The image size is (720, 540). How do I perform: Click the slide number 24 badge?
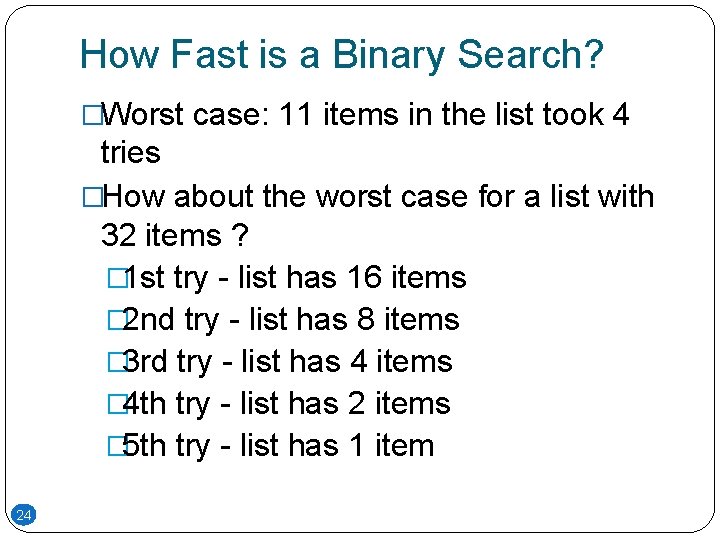(25, 515)
